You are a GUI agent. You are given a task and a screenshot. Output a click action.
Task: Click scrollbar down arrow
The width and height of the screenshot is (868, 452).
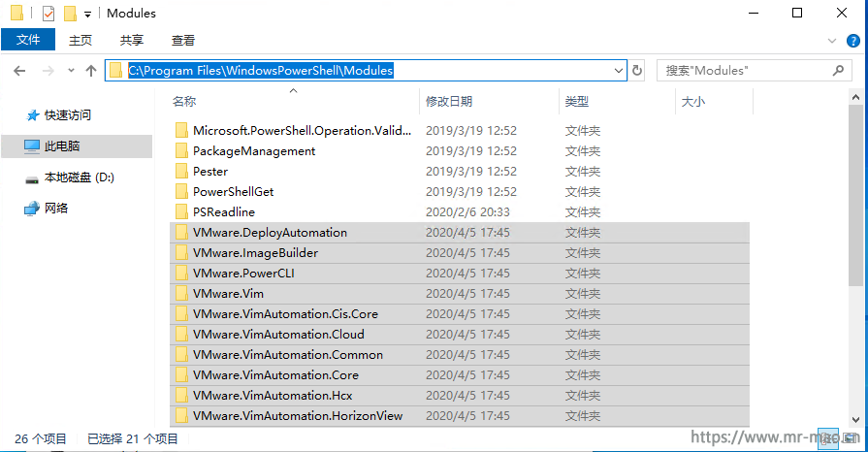[x=855, y=420]
